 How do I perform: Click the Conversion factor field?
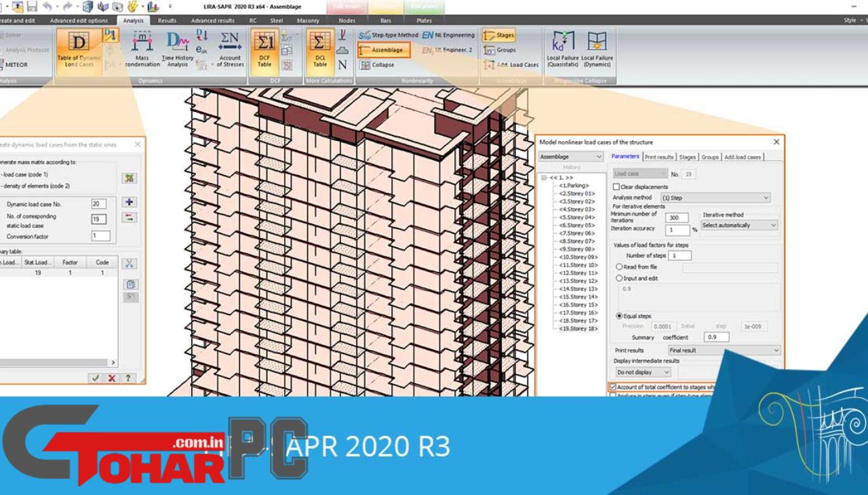click(100, 237)
